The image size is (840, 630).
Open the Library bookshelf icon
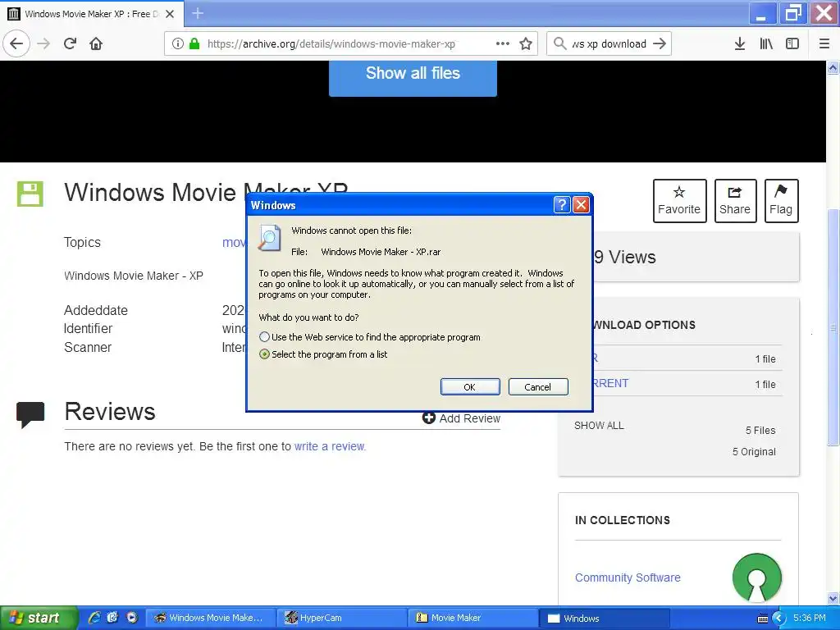766,44
